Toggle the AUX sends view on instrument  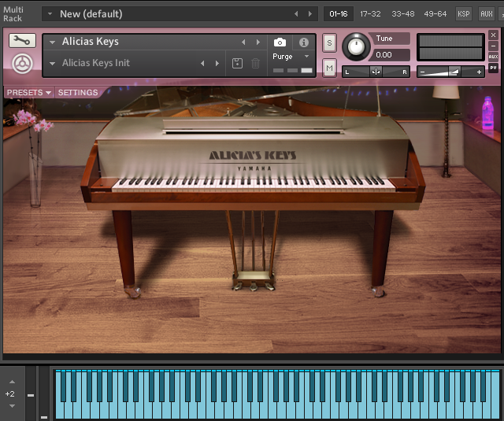point(494,57)
